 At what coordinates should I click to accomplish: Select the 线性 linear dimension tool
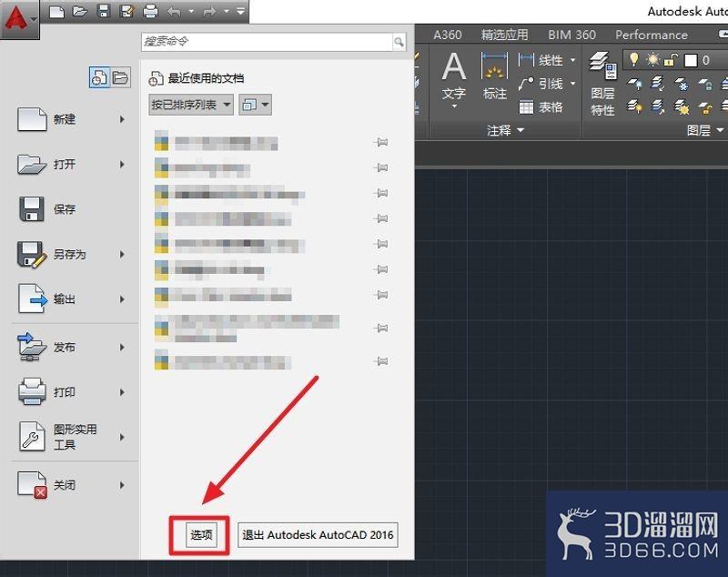[541, 60]
